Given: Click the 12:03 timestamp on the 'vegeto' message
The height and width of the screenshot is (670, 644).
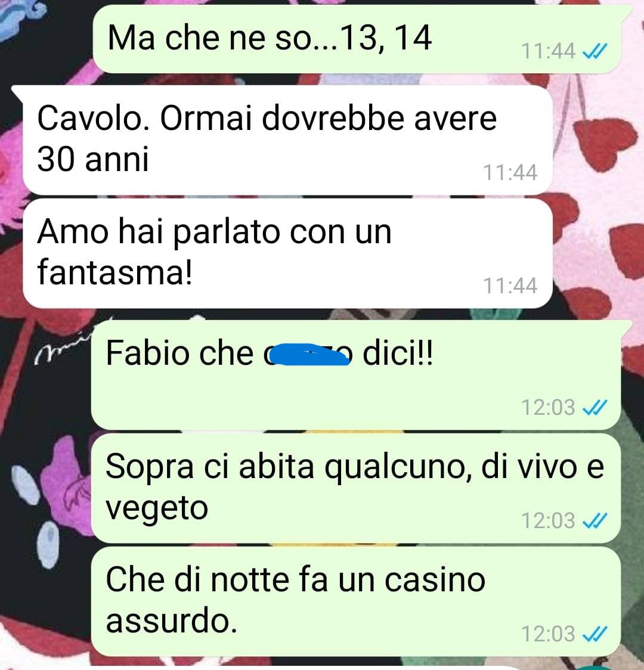Looking at the screenshot, I should click(x=548, y=521).
